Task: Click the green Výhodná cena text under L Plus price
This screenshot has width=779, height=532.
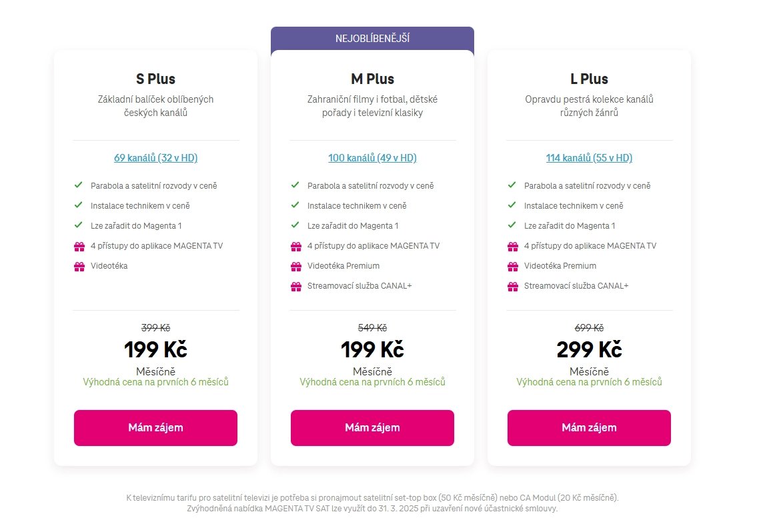Action: (x=589, y=381)
